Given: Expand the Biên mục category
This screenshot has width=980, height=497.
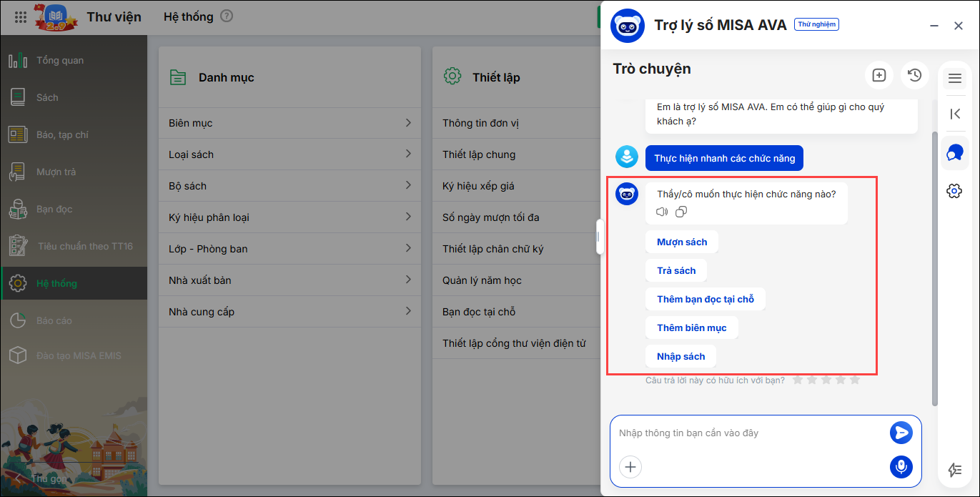Looking at the screenshot, I should click(289, 123).
